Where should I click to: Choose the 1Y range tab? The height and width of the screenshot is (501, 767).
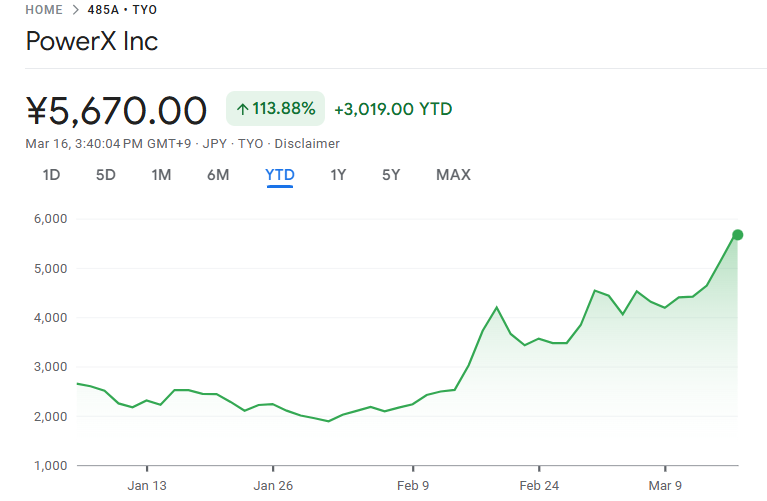coord(338,175)
